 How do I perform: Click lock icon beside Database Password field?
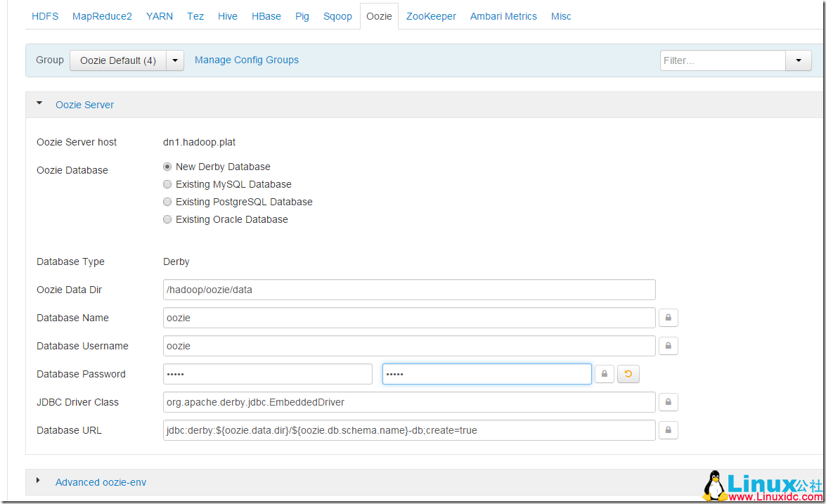pos(605,374)
